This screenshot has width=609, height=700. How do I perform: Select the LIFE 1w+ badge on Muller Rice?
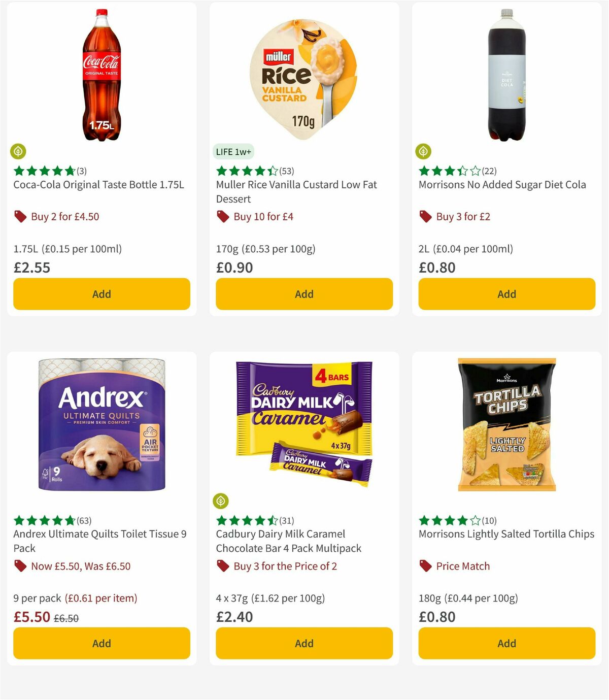[234, 151]
